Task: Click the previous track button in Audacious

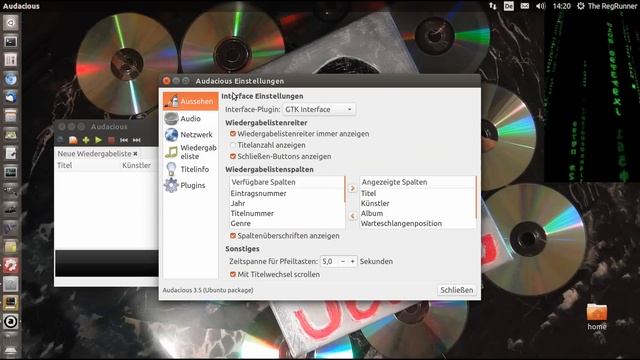Action: (124, 140)
